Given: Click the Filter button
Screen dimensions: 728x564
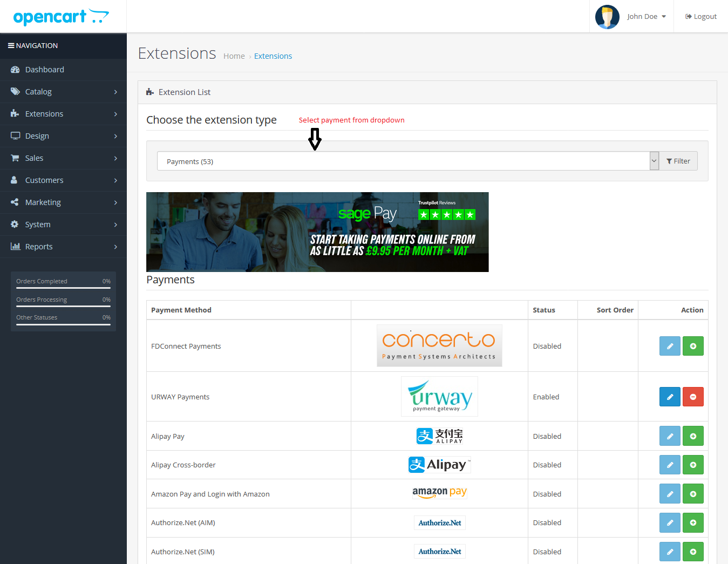Looking at the screenshot, I should 678,161.
